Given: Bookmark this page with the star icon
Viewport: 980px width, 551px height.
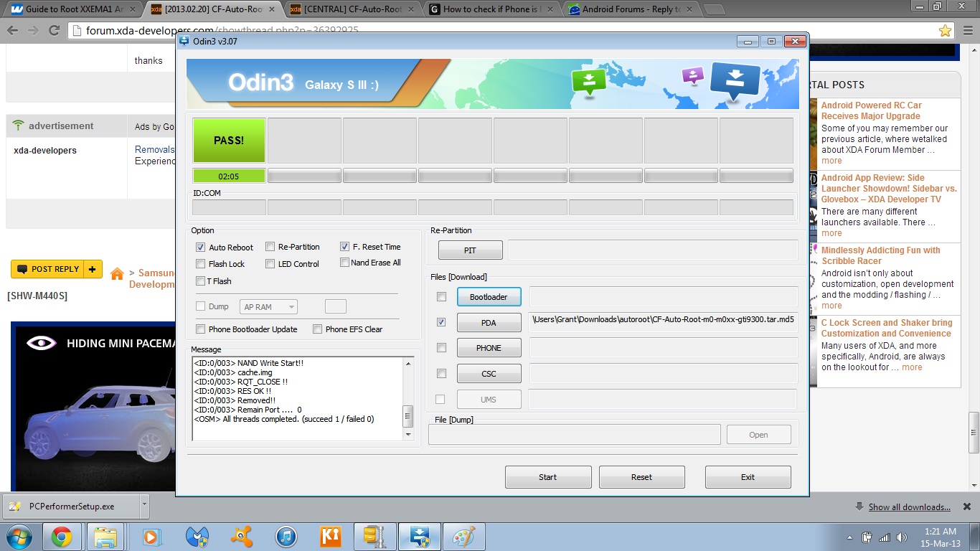Looking at the screenshot, I should coord(946,31).
